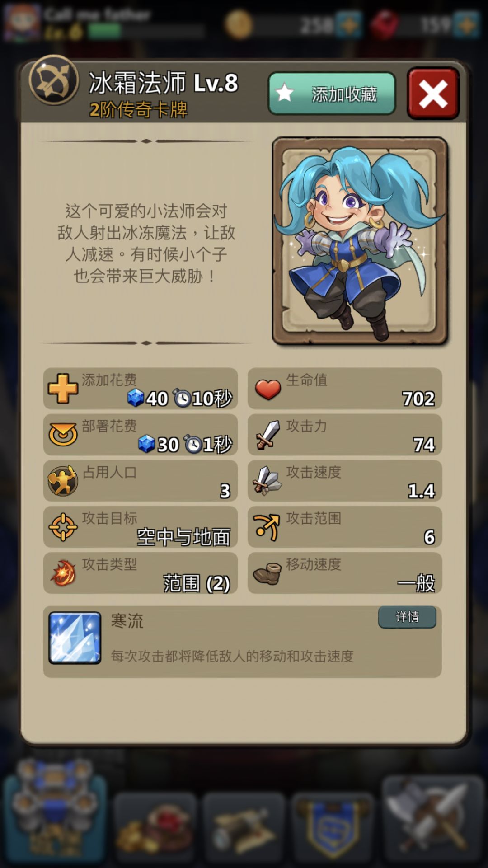Click the ice crystal 寒流 skill icon
This screenshot has width=488, height=868.
75,638
